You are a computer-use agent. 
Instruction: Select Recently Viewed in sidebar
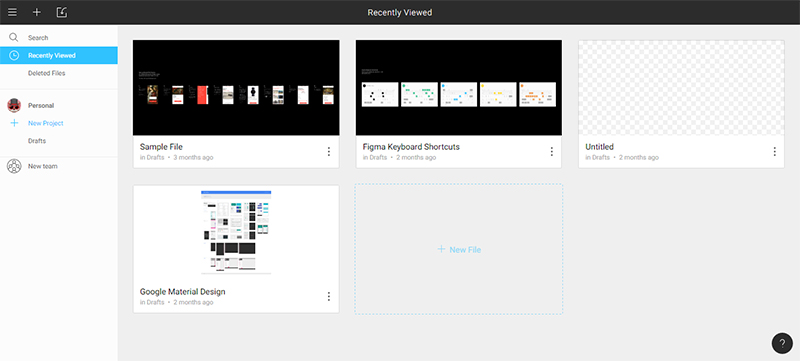(x=59, y=55)
